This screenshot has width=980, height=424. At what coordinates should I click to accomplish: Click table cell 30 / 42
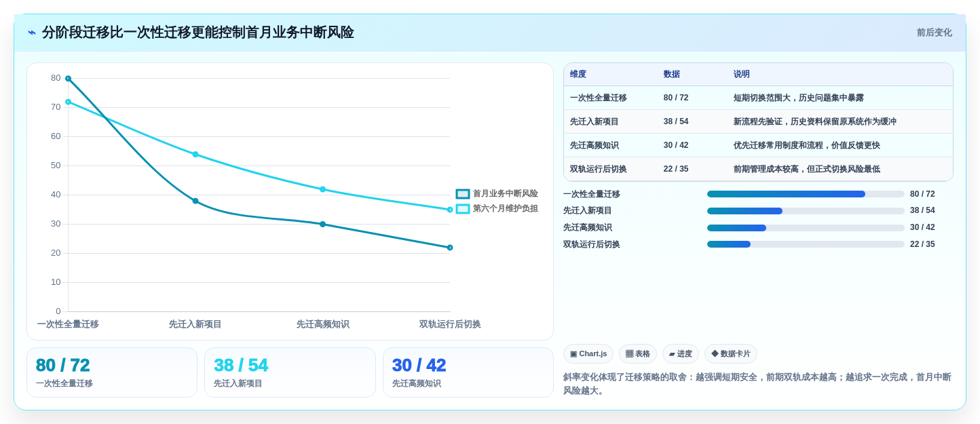point(676,145)
